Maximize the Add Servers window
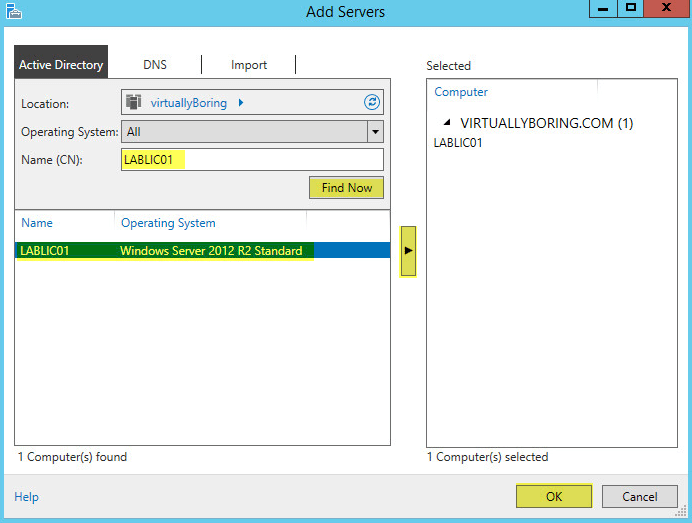Image resolution: width=692 pixels, height=523 pixels. coord(631,8)
